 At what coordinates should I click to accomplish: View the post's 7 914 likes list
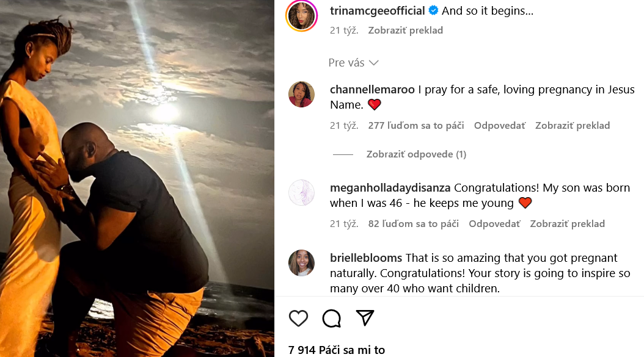[x=337, y=350]
